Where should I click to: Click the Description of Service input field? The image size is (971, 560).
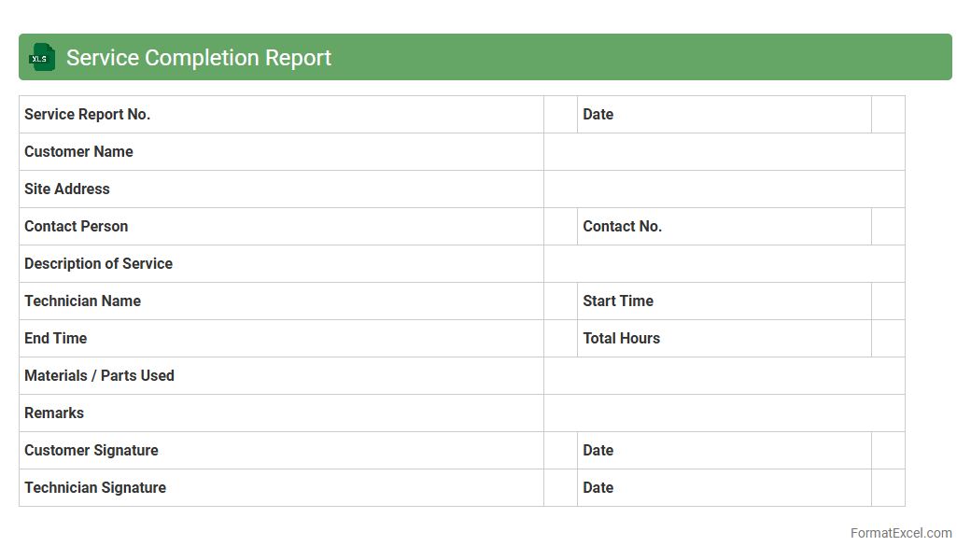pos(724,263)
